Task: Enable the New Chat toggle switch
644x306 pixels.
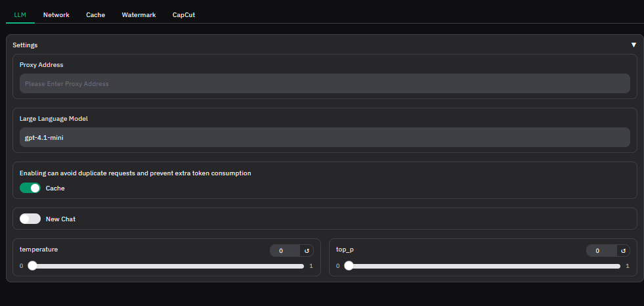Action: [x=30, y=219]
